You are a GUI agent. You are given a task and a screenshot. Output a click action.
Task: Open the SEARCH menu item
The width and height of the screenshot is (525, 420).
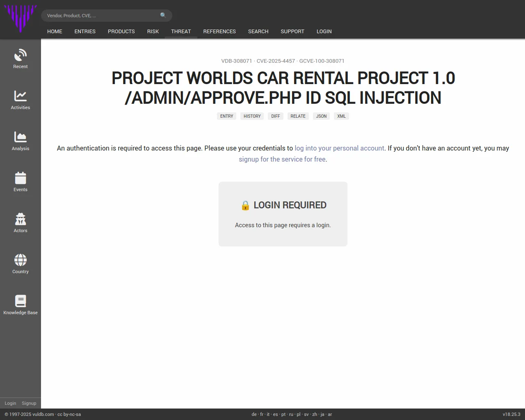258,31
